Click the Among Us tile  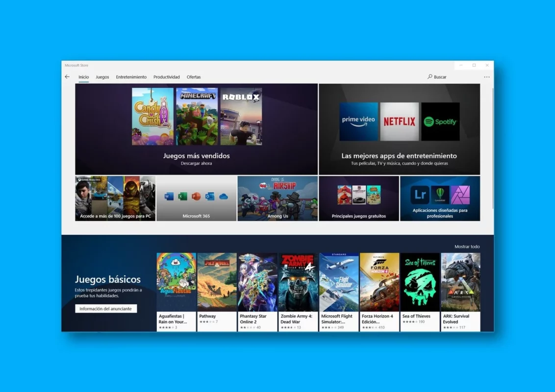coord(277,197)
